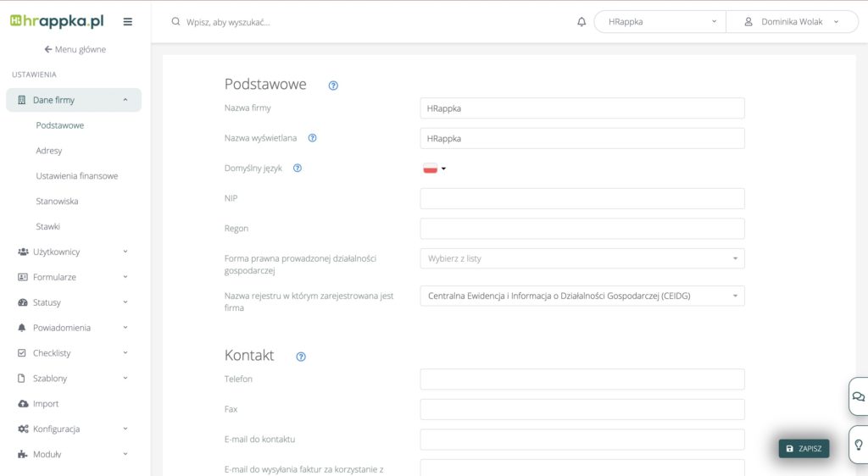Select Adresy in the sidebar

pyautogui.click(x=49, y=151)
